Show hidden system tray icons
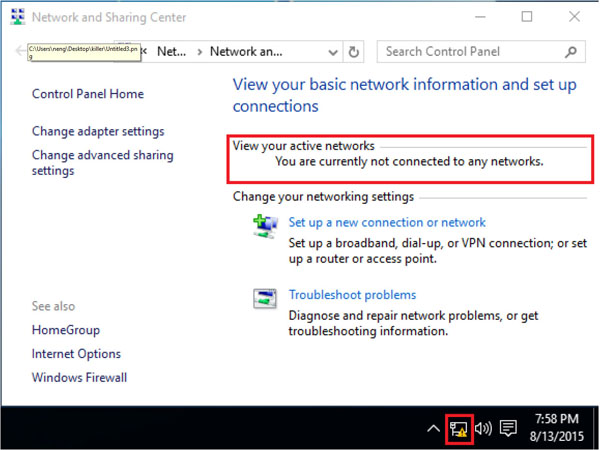The width and height of the screenshot is (600, 450). [x=433, y=428]
